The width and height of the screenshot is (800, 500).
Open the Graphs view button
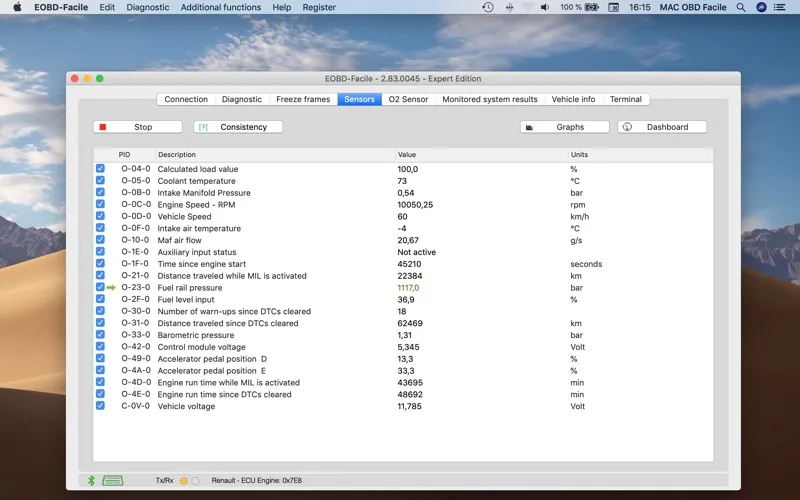point(565,127)
